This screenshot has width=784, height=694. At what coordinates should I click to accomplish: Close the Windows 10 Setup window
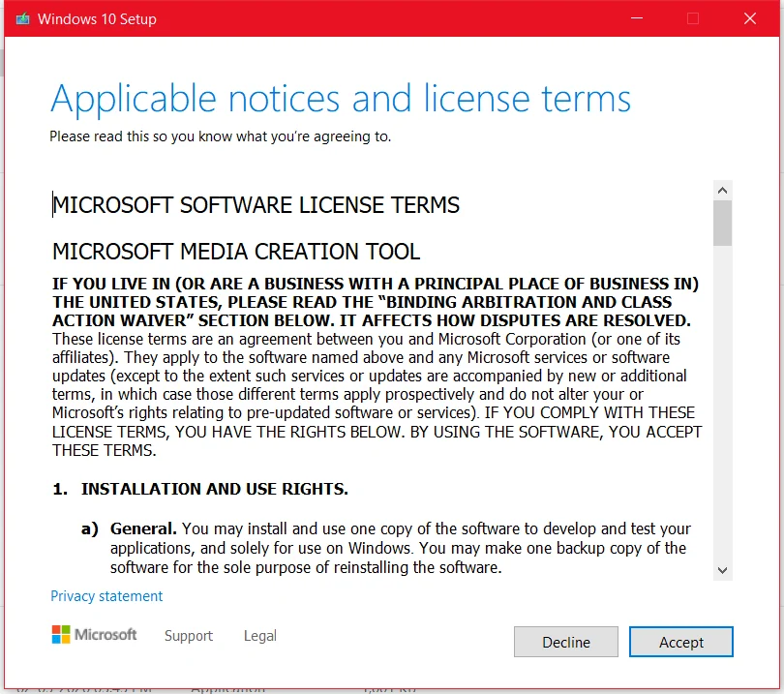pyautogui.click(x=749, y=18)
